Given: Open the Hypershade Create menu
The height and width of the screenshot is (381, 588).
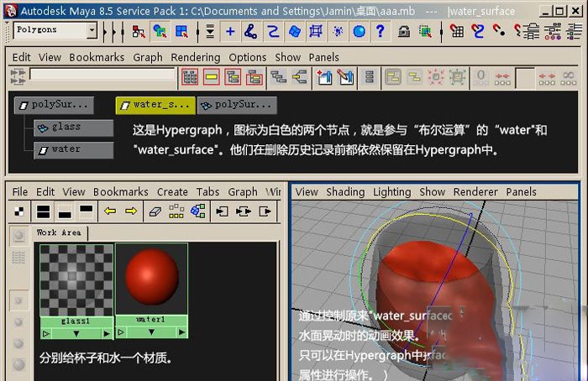Looking at the screenshot, I should point(172,192).
